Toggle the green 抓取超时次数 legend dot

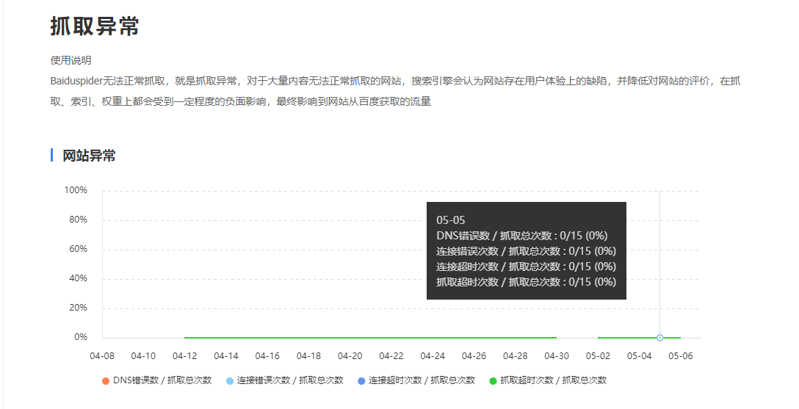pos(493,381)
